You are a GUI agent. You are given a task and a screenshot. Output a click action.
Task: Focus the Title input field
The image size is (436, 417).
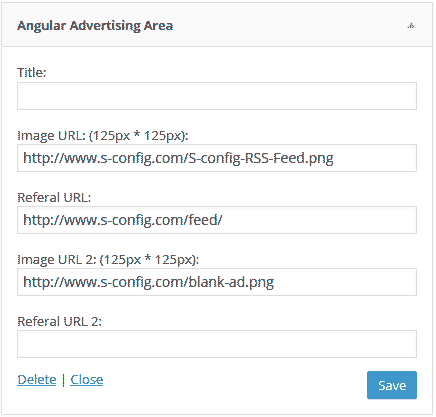[217, 96]
